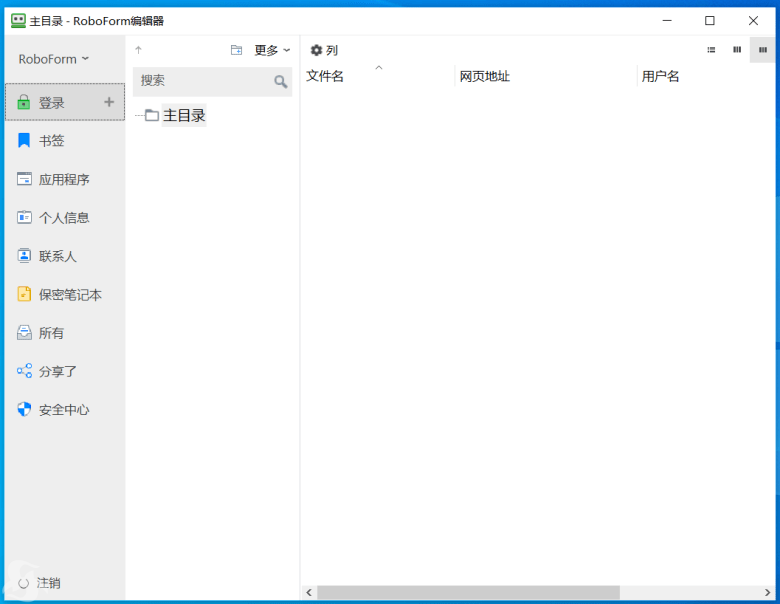
Task: Maximize the RoboForm editor window
Action: point(710,20)
